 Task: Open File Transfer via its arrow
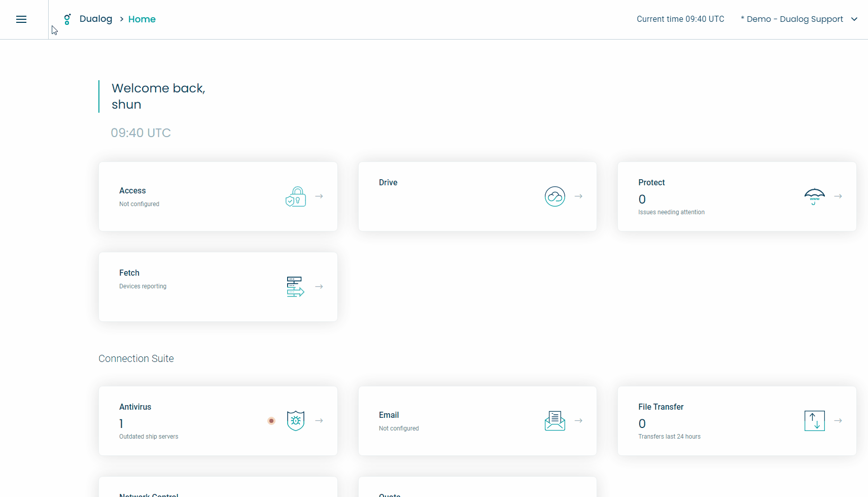[x=838, y=420]
